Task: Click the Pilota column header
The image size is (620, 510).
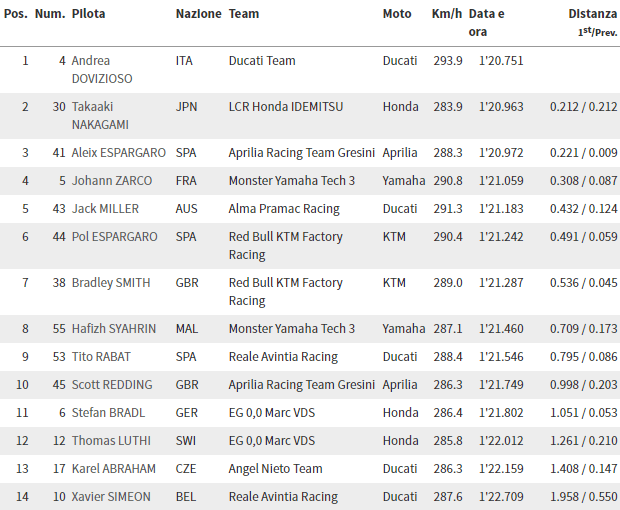Action: (88, 14)
